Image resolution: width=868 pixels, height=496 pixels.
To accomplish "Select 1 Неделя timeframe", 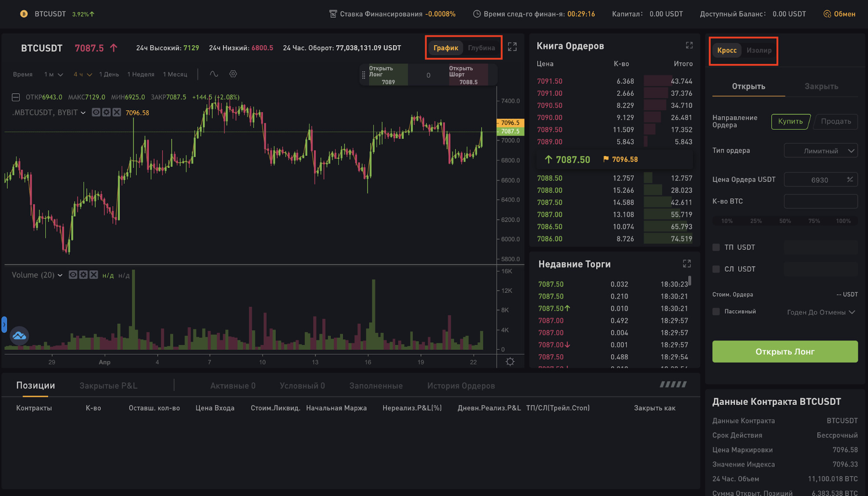I will (141, 74).
